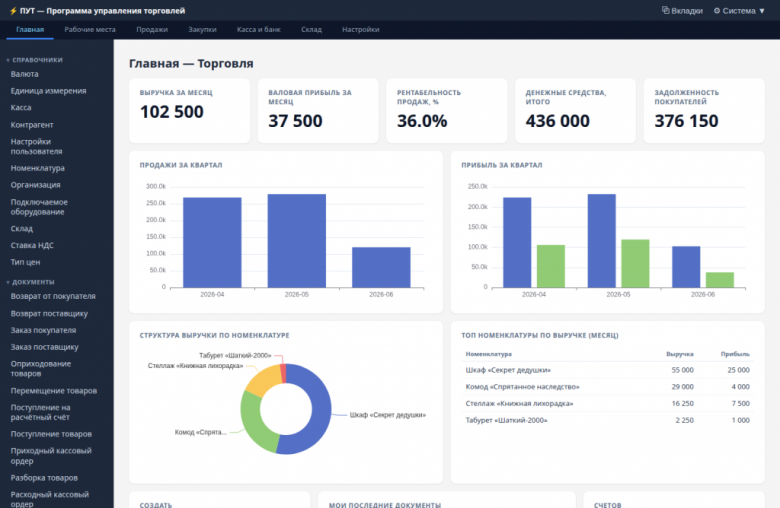Click the Табурет «Шаткий-2000» table row

point(607,420)
